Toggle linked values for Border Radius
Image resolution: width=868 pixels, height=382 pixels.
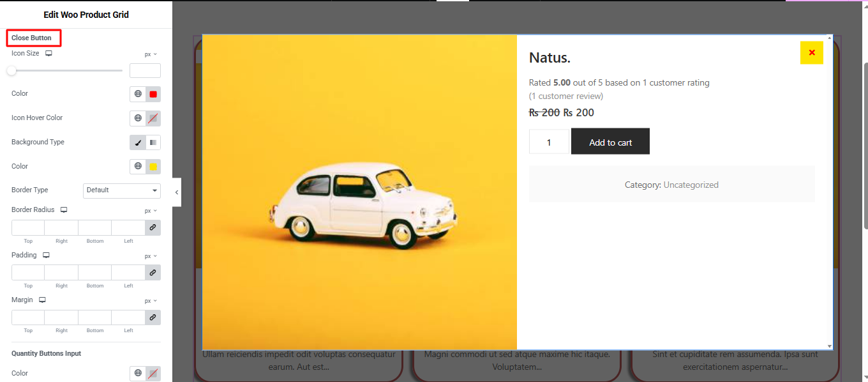153,227
